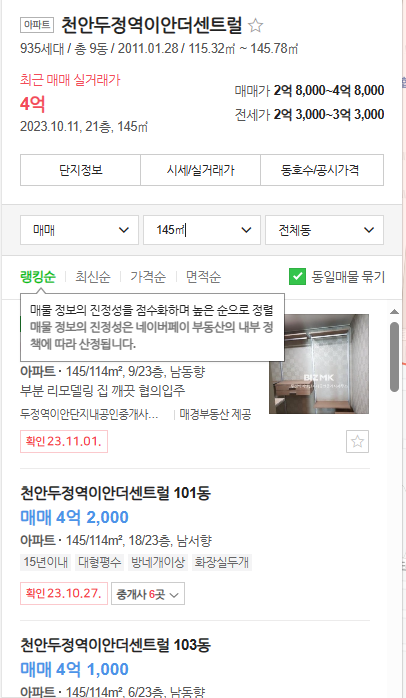Click the 아파트 property type badge
Image resolution: width=406 pixels, height=698 pixels.
pyautogui.click(x=37, y=25)
